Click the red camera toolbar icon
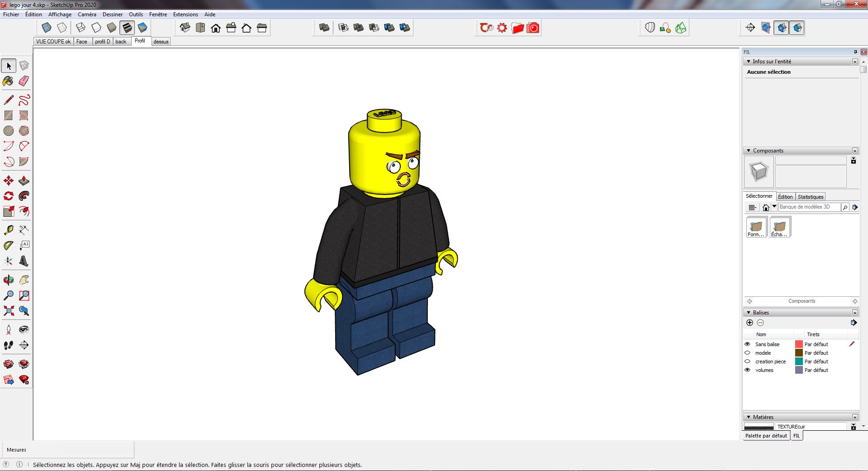 pos(533,28)
